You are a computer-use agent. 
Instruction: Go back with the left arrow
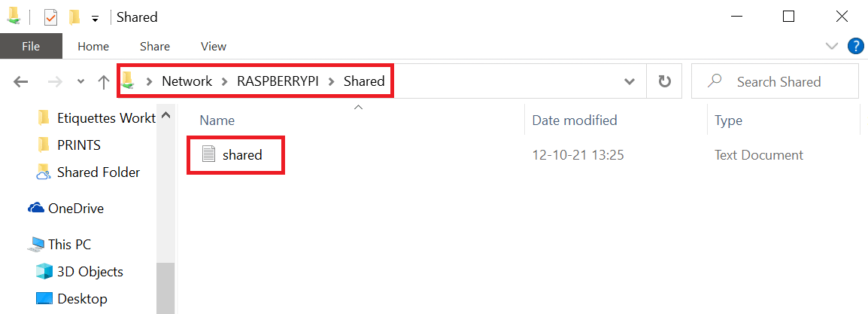[20, 82]
